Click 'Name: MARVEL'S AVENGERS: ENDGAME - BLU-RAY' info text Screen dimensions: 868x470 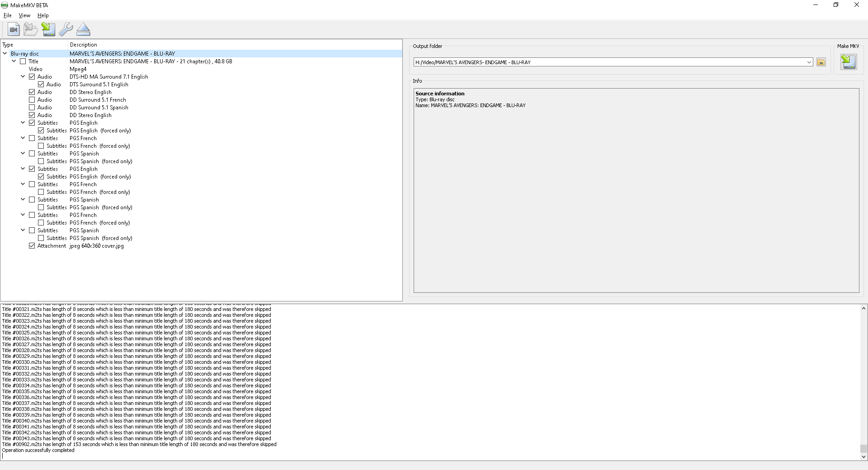[471, 105]
